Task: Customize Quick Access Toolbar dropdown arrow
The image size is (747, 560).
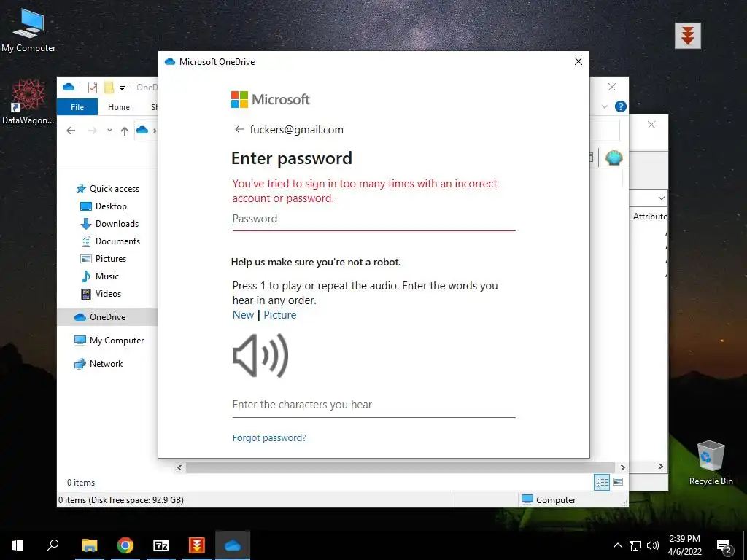Action: pos(122,87)
